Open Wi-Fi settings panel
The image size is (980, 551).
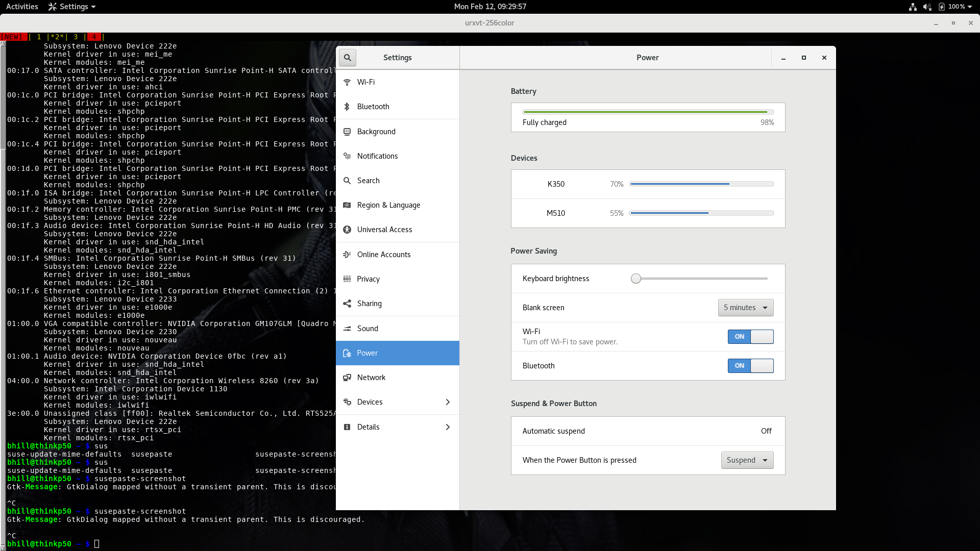click(398, 82)
